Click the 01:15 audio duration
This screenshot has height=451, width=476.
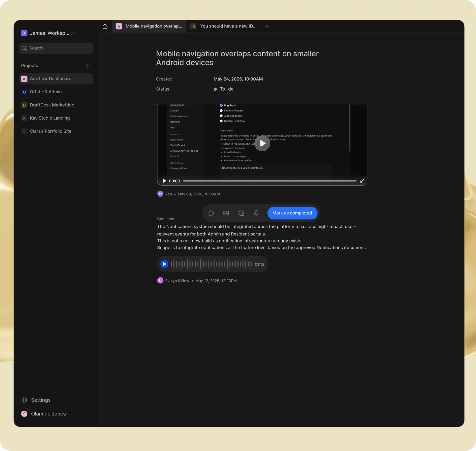coord(260,264)
